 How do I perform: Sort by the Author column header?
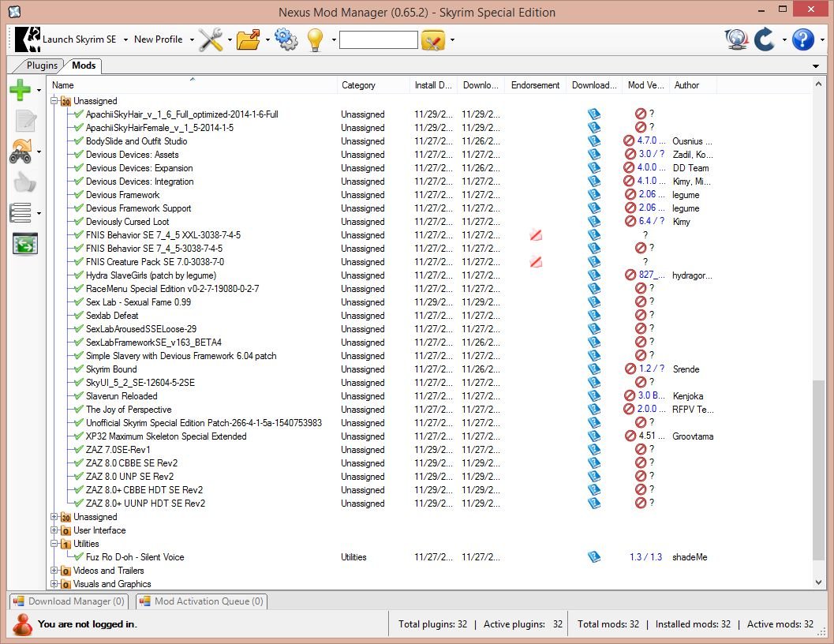click(693, 85)
